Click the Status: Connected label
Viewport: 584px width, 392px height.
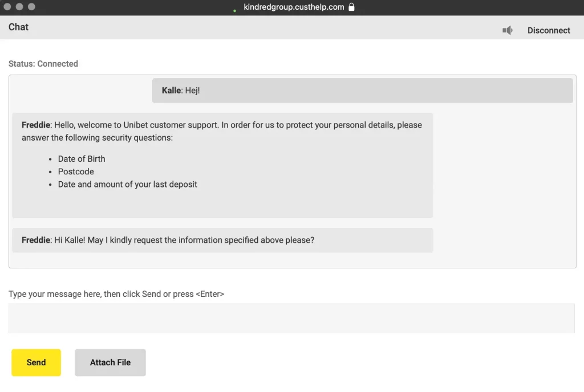coord(43,64)
